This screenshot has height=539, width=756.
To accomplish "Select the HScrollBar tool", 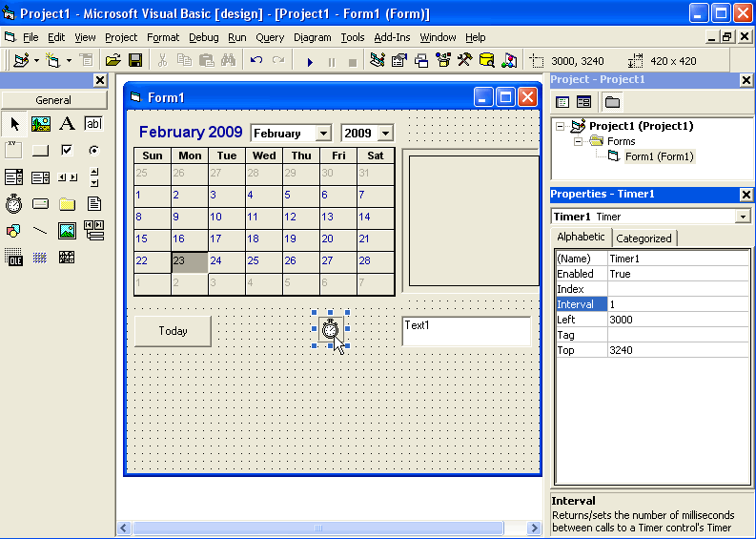I will click(x=67, y=177).
